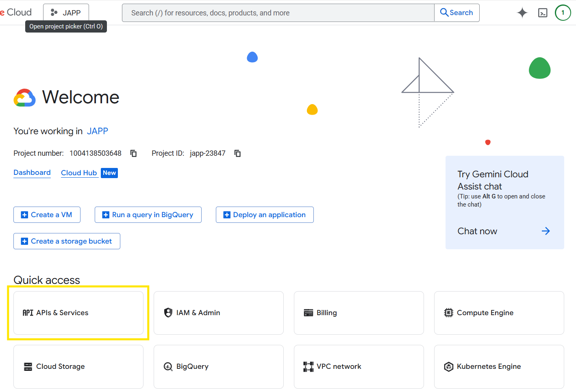Open the Cloud Hub link
This screenshot has height=392, width=576.
pyautogui.click(x=79, y=173)
